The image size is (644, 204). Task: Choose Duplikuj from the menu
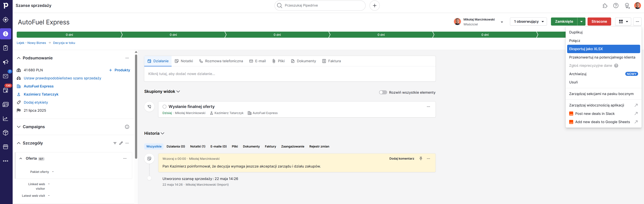point(603,32)
